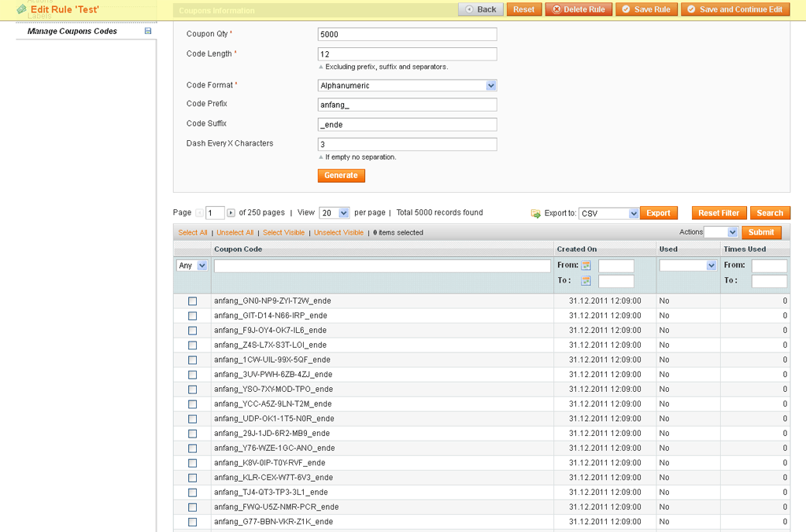Click the Edit Rule 'Test' tag icon
This screenshot has width=806, height=532.
[x=21, y=9]
